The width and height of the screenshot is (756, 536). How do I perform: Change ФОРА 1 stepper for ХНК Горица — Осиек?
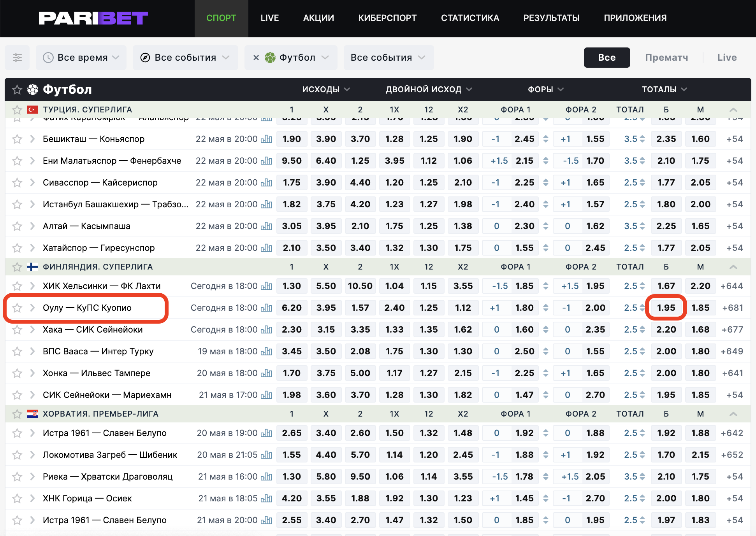[x=545, y=498]
